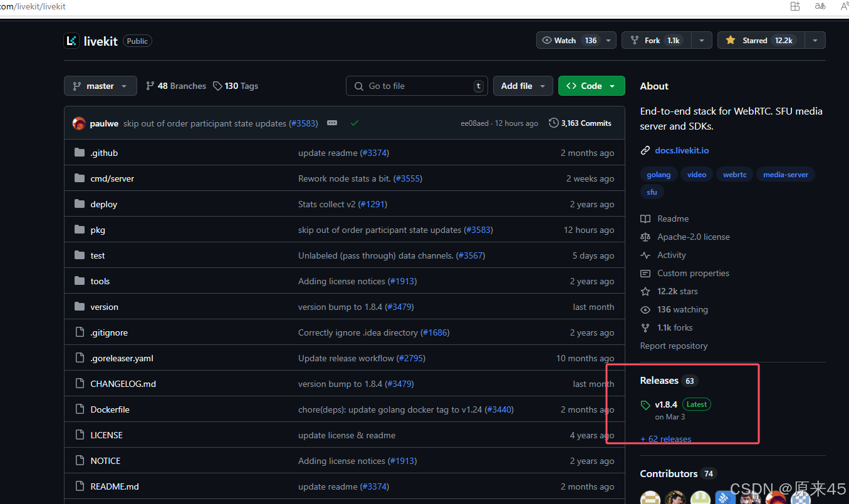This screenshot has height=504, width=849.
Task: Open the cmd/server folder
Action: [112, 178]
